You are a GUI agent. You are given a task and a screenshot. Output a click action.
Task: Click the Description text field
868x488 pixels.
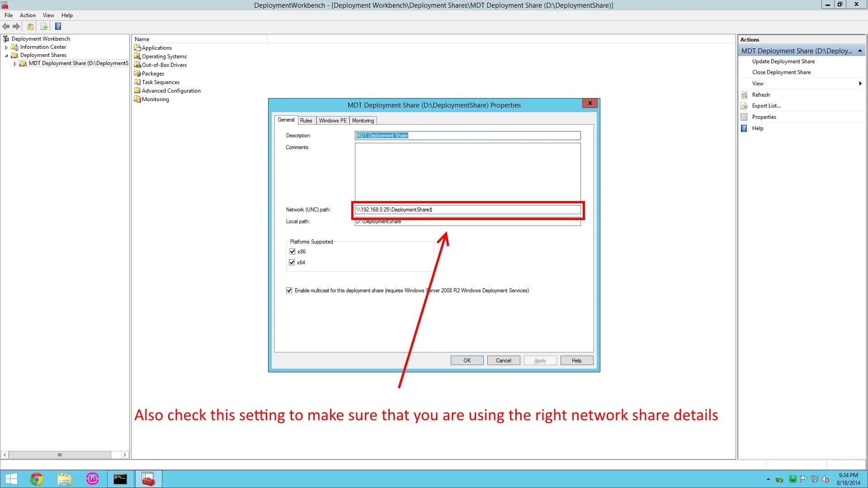pos(467,136)
